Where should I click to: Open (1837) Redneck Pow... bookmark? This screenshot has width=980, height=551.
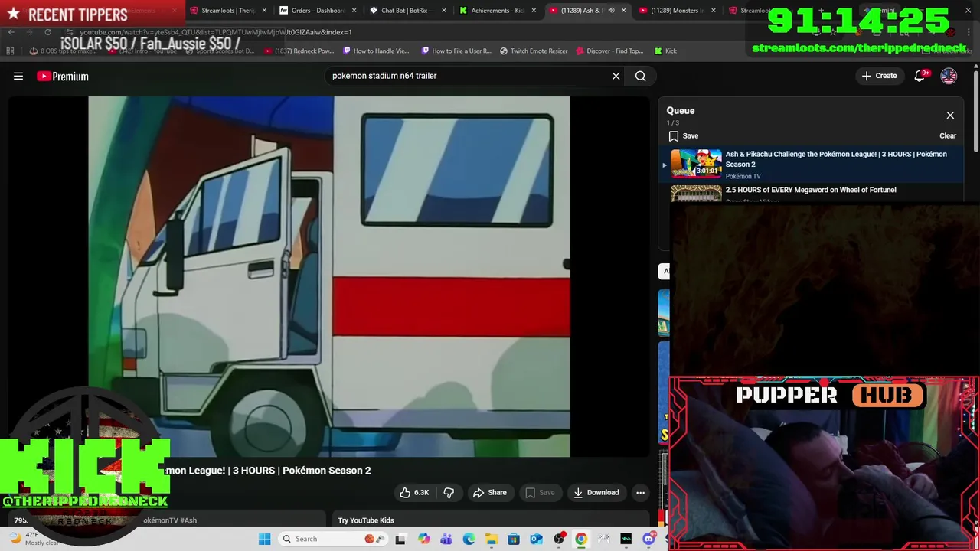pos(299,51)
